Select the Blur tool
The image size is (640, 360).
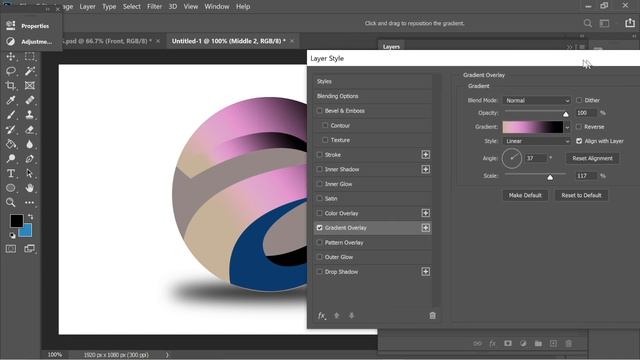coord(29,144)
